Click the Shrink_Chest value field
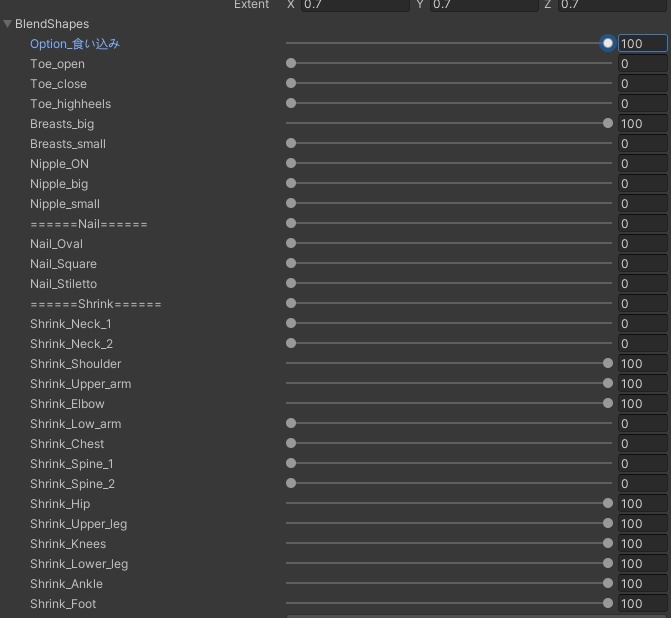 642,444
